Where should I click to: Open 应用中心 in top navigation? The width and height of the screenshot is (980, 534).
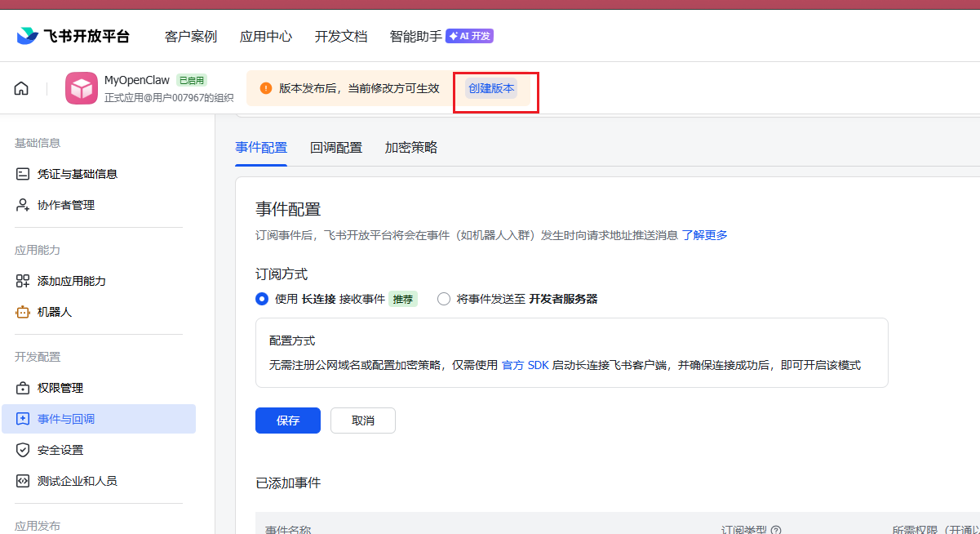(266, 36)
